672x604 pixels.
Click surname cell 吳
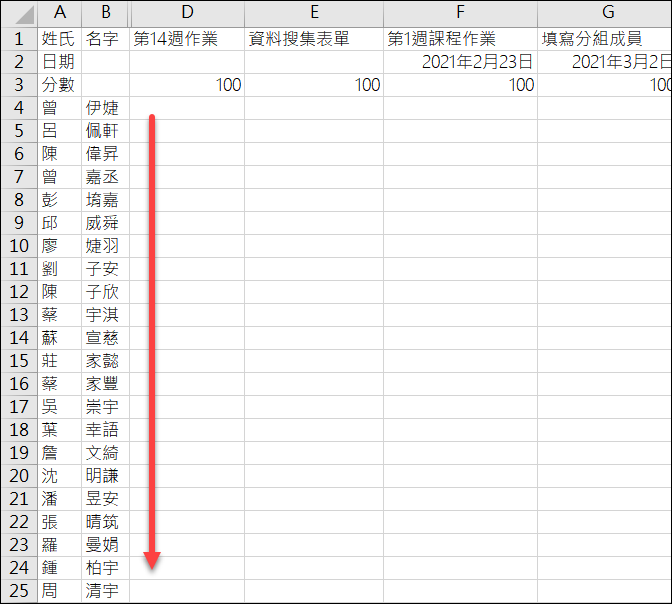[x=60, y=407]
